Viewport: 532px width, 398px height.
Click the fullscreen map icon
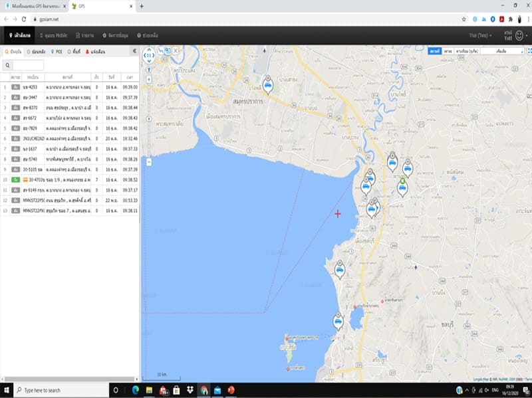coord(529,50)
